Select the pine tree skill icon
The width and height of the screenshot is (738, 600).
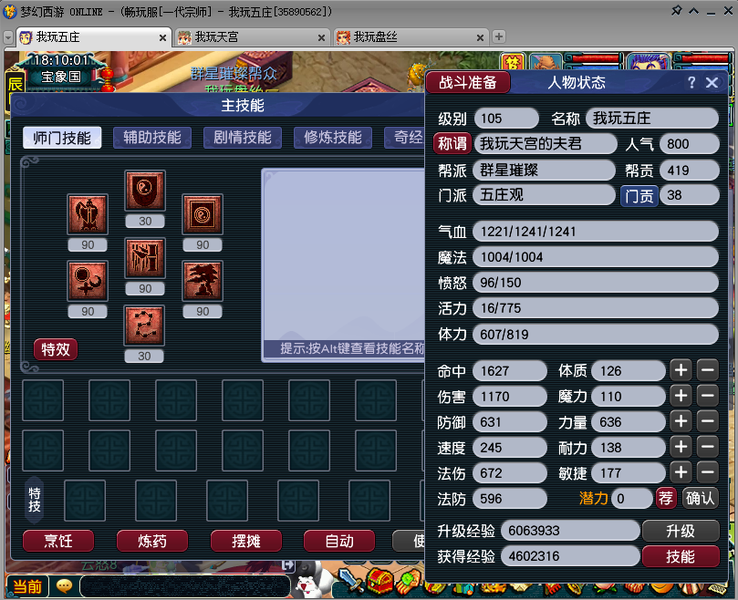(203, 280)
